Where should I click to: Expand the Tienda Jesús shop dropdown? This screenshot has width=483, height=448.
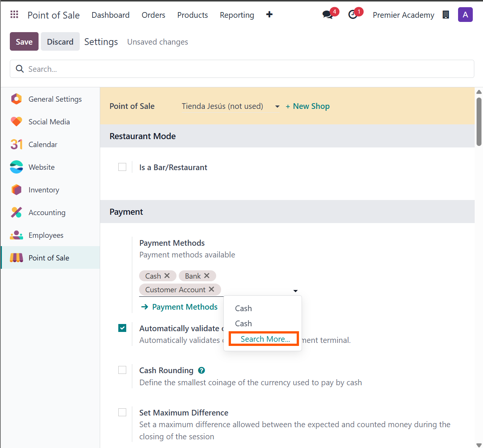point(277,107)
